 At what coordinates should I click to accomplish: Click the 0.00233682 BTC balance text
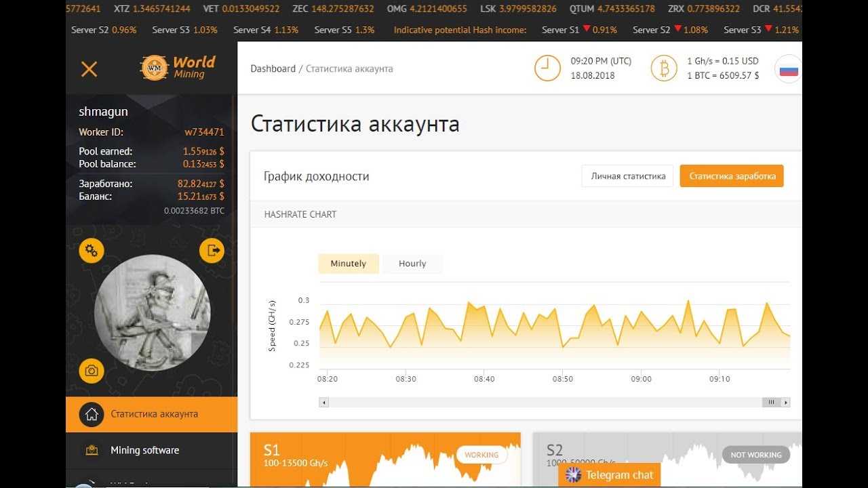(x=194, y=211)
